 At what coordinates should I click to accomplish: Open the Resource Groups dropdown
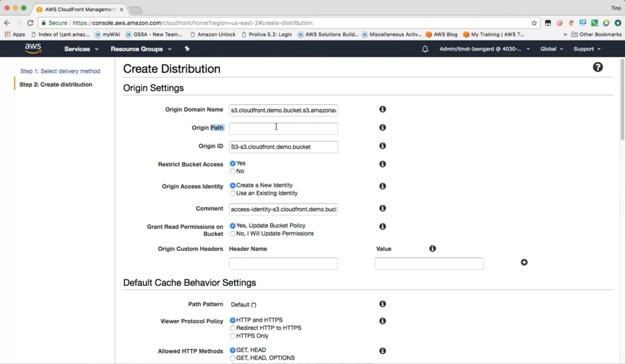coord(141,49)
